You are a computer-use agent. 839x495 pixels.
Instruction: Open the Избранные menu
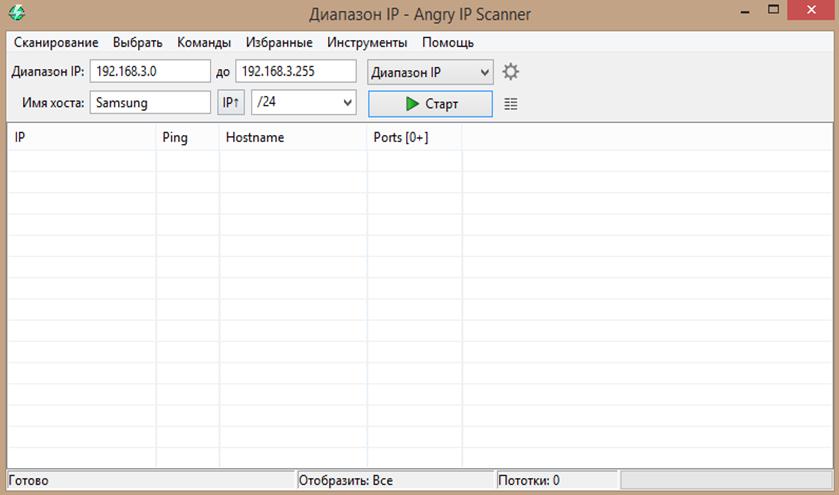(279, 42)
